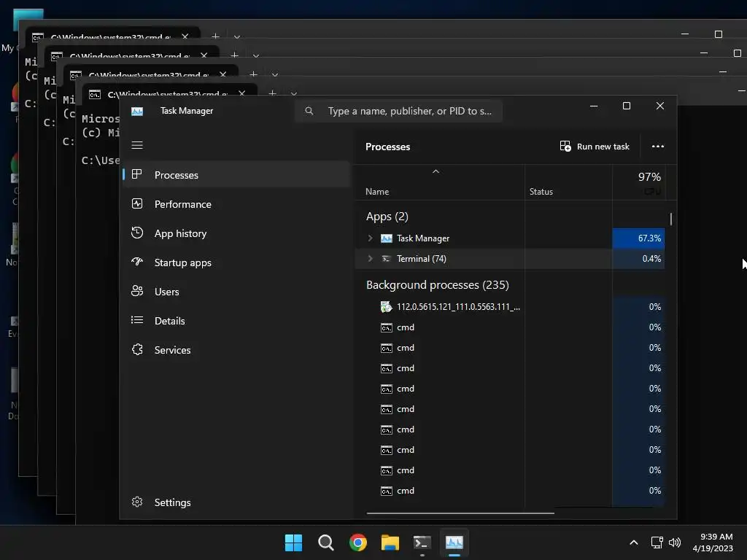Open File Explorer from the taskbar
Viewport: 747px width, 560px height.
tap(390, 542)
